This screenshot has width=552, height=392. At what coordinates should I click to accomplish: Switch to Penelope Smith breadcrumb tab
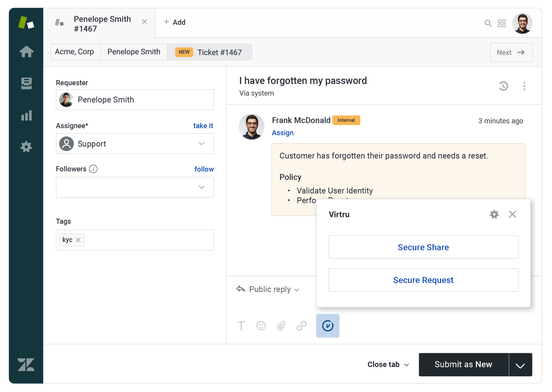pyautogui.click(x=134, y=52)
